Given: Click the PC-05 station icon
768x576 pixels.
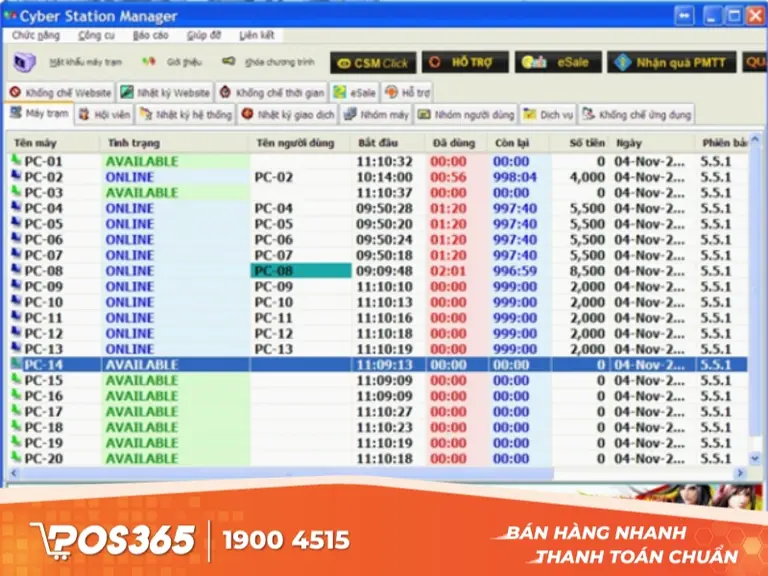Looking at the screenshot, I should click(16, 223).
